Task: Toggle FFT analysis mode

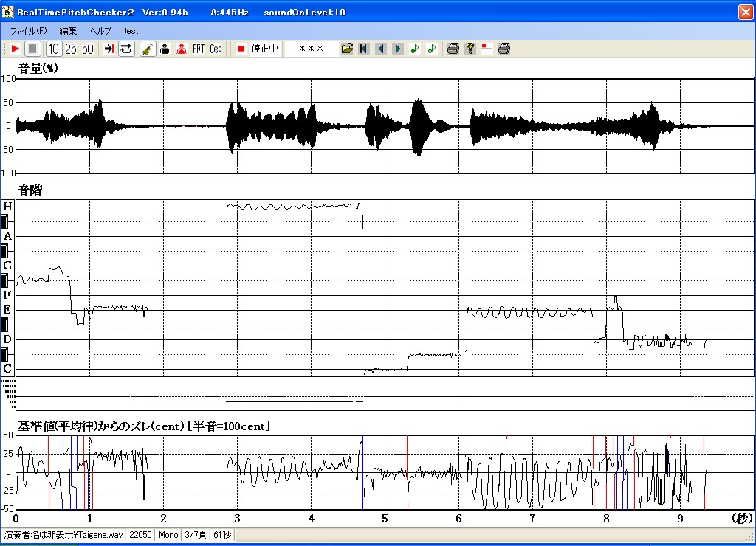Action: tap(199, 49)
